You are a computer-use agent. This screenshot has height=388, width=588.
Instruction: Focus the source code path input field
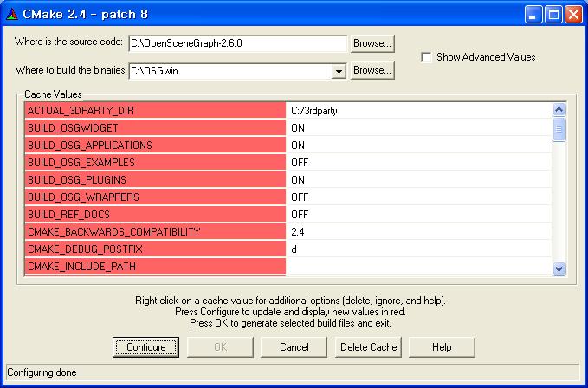[238, 43]
